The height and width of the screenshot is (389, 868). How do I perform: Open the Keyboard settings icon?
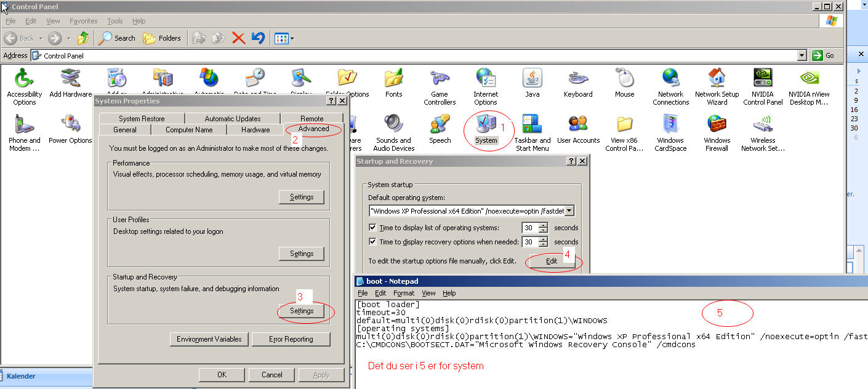coord(578,83)
